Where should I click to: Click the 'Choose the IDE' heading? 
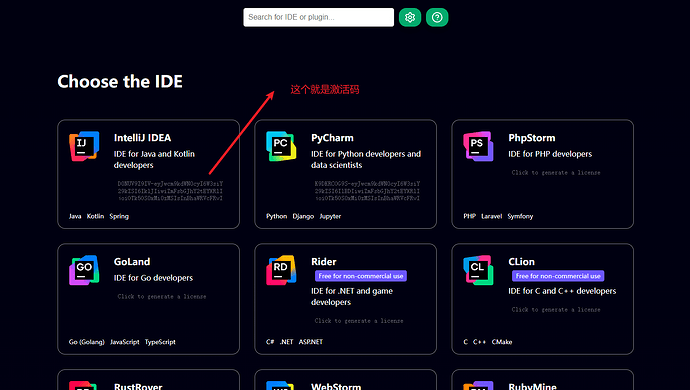pos(120,81)
